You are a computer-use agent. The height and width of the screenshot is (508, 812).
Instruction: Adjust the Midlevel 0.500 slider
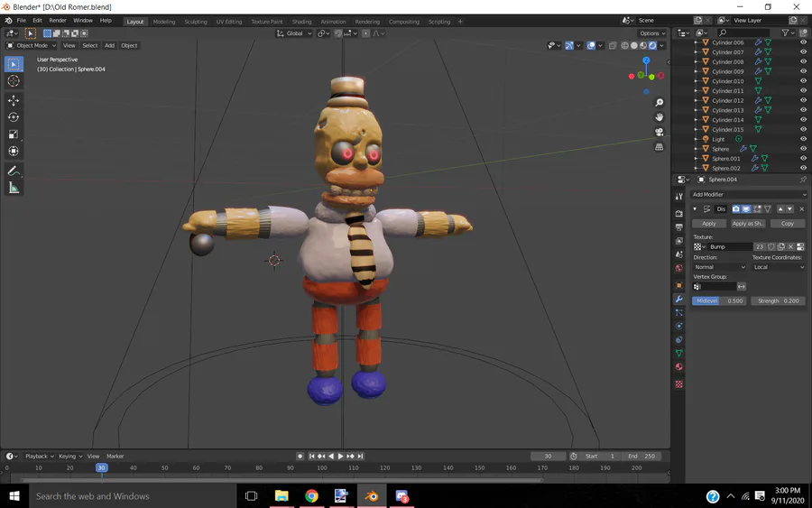tap(719, 300)
